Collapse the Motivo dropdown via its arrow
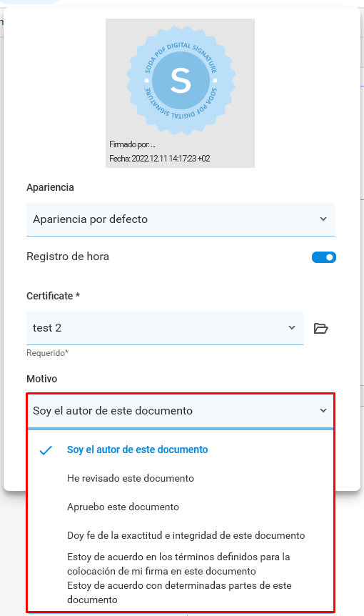 323,410
